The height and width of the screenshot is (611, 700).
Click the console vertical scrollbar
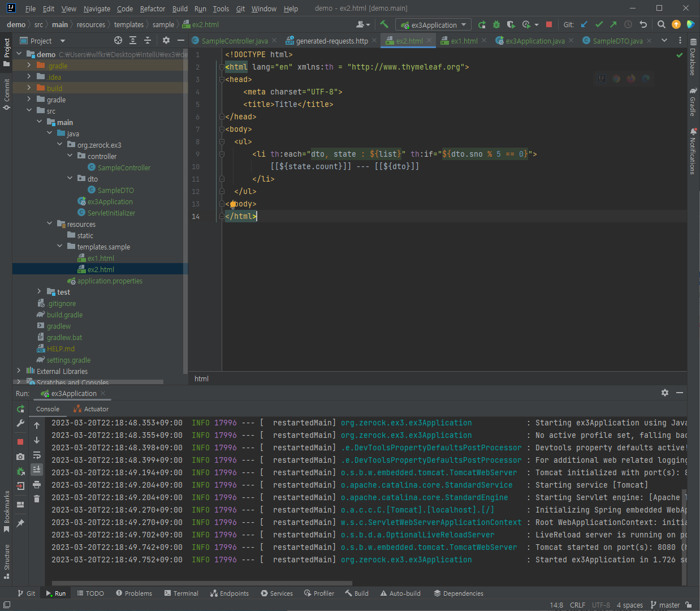click(684, 537)
